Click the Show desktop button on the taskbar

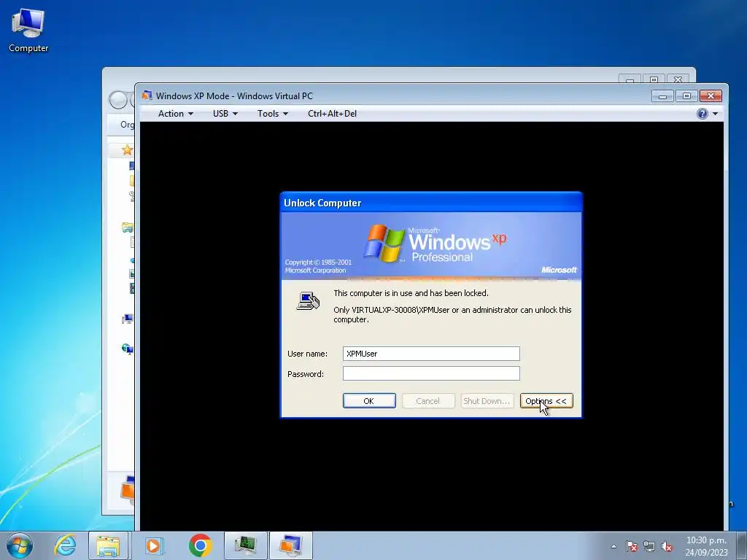point(742,545)
